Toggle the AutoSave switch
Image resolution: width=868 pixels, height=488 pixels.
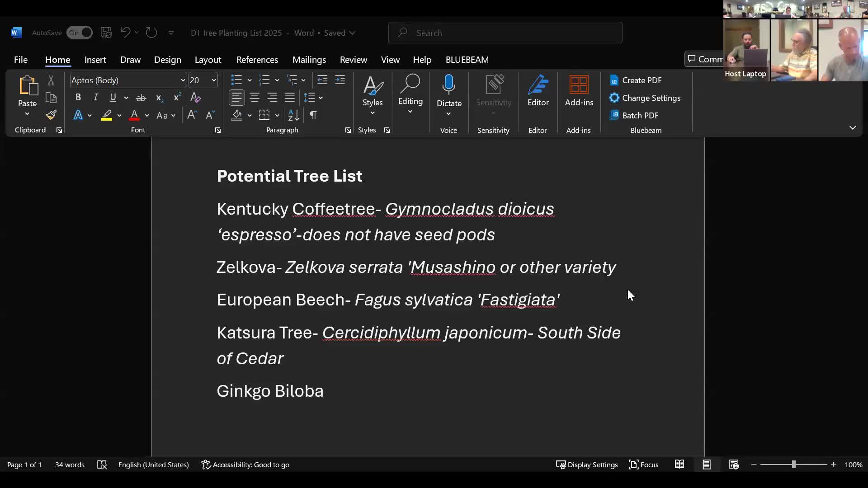80,33
